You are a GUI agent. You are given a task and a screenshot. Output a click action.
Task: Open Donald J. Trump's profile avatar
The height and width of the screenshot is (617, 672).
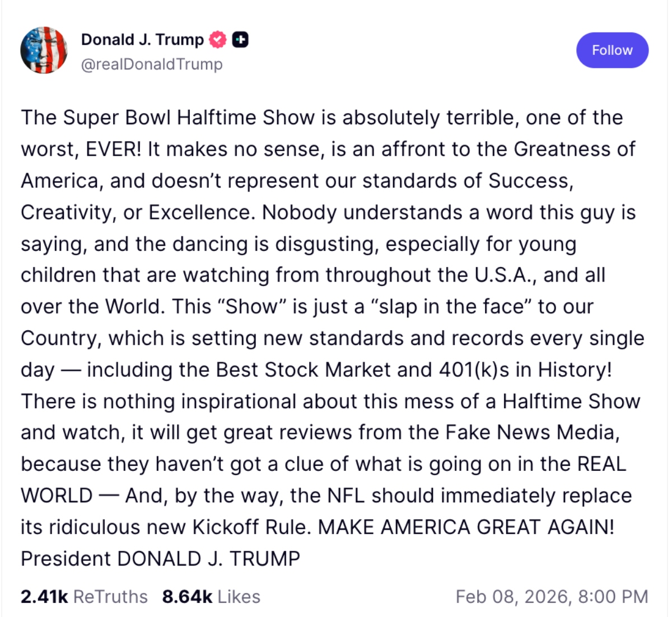[44, 50]
